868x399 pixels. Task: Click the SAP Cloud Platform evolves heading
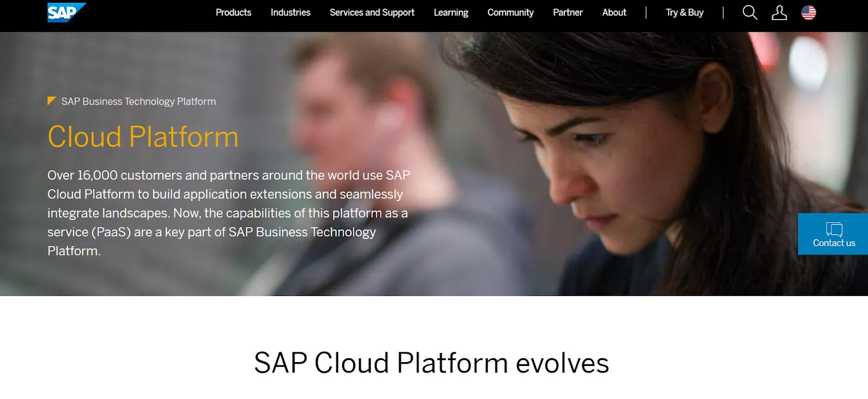(432, 363)
